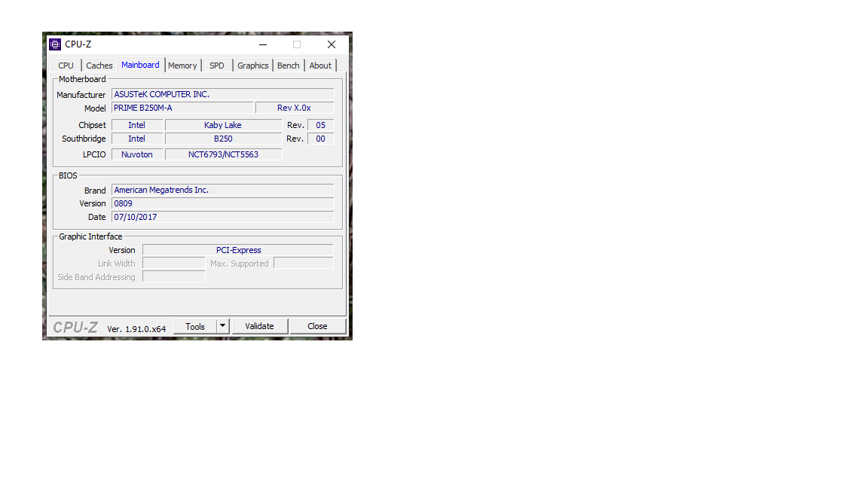868x488 pixels.
Task: Click the Chipset Kaby Lake field
Action: click(223, 125)
